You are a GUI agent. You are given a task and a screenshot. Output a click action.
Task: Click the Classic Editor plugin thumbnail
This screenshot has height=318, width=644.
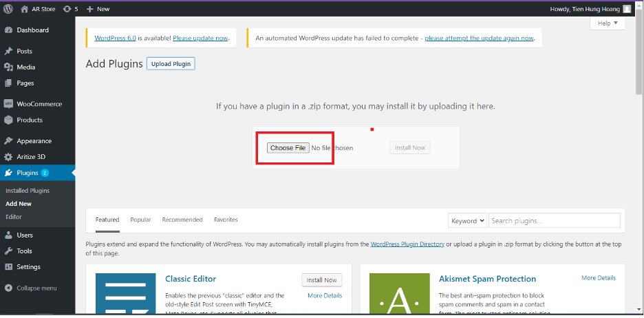click(126, 294)
